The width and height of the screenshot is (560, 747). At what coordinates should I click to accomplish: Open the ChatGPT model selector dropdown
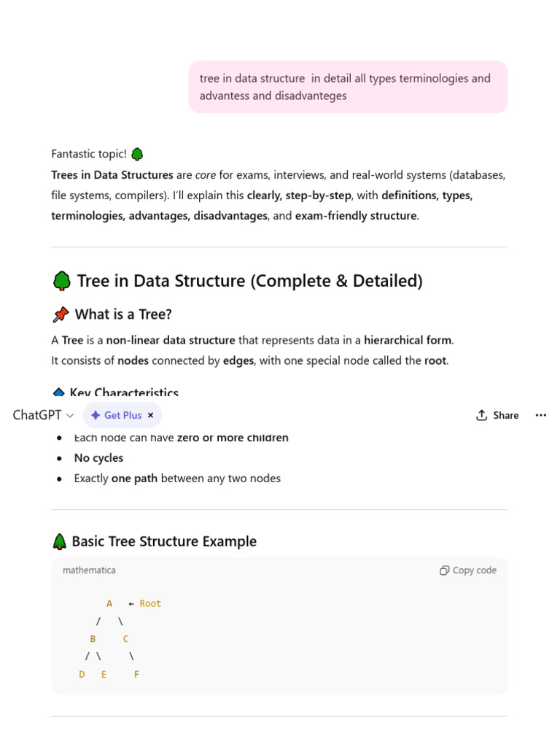coord(43,415)
